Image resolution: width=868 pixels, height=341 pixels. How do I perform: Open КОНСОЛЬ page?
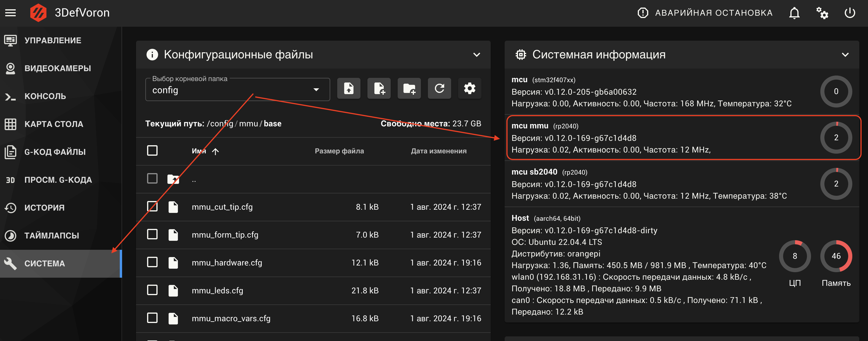click(x=61, y=96)
